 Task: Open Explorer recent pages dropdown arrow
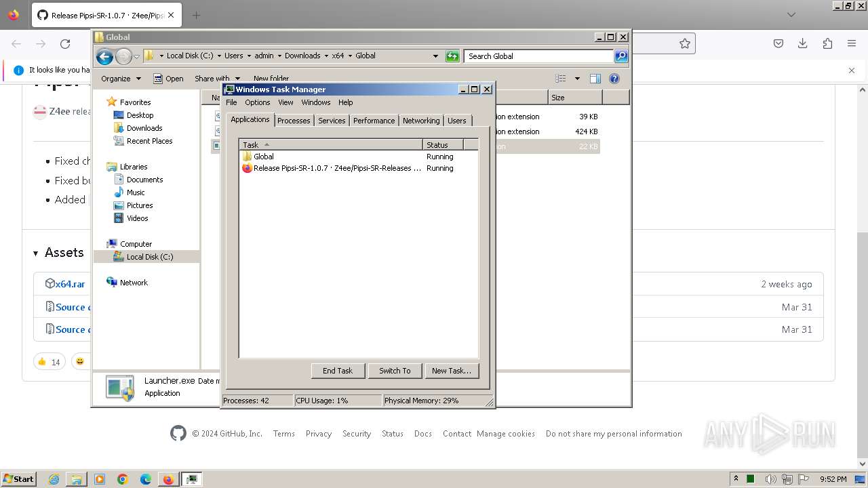(x=137, y=56)
